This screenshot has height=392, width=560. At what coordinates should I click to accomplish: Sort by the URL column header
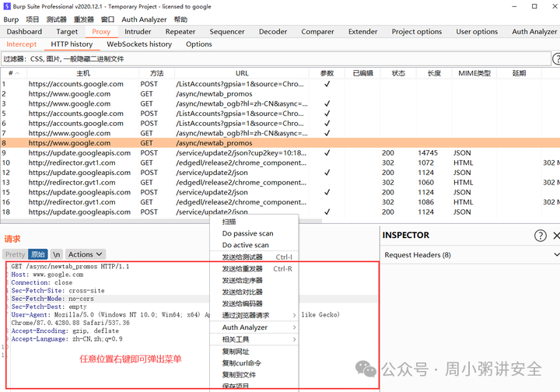[x=242, y=73]
